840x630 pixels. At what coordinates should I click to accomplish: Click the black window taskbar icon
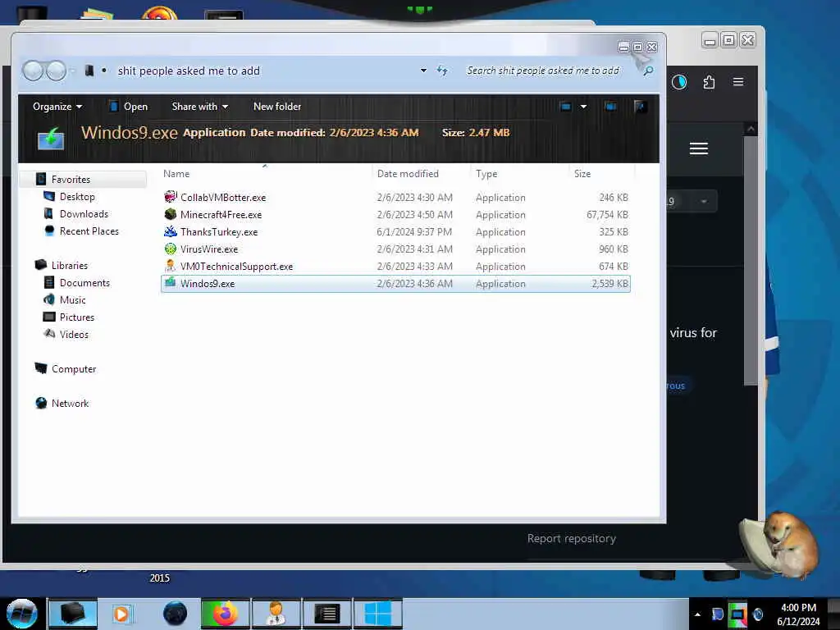pos(327,614)
